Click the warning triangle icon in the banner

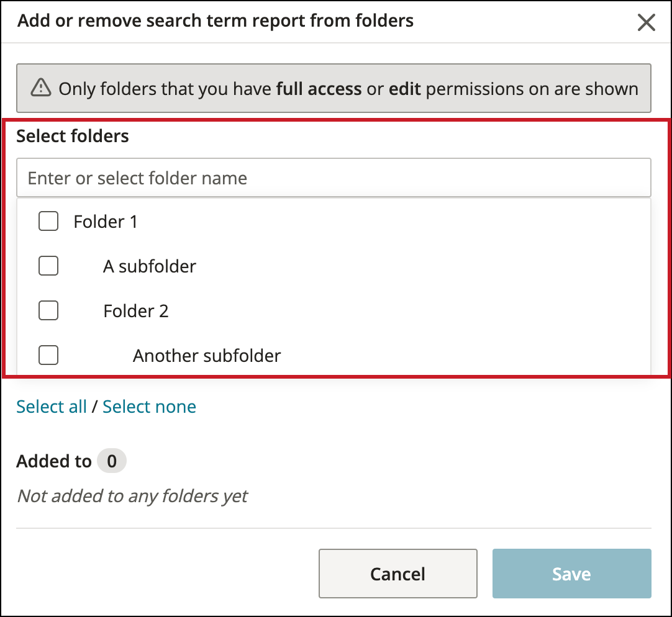(41, 88)
